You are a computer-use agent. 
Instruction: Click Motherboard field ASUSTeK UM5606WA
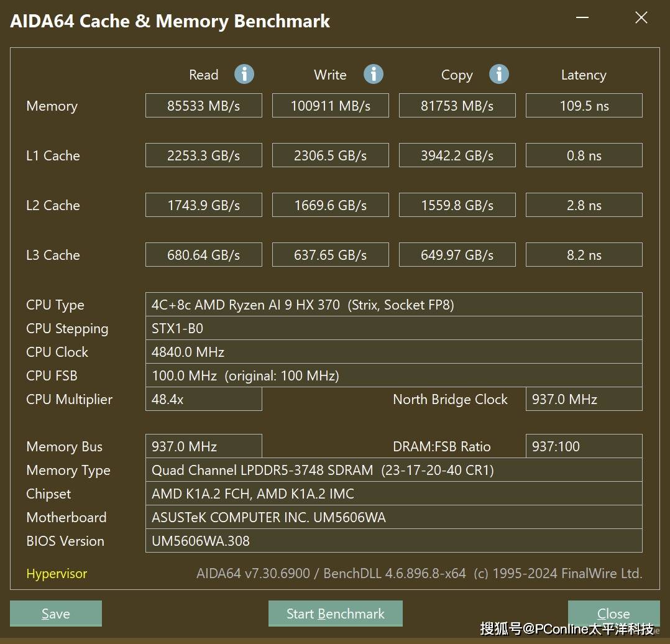pyautogui.click(x=394, y=517)
